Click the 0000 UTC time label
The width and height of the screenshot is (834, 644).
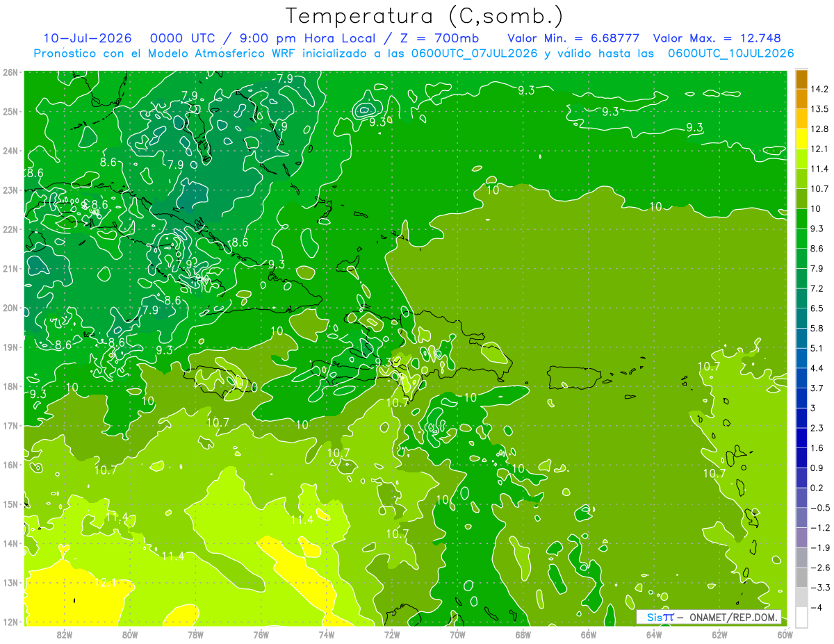pyautogui.click(x=183, y=38)
